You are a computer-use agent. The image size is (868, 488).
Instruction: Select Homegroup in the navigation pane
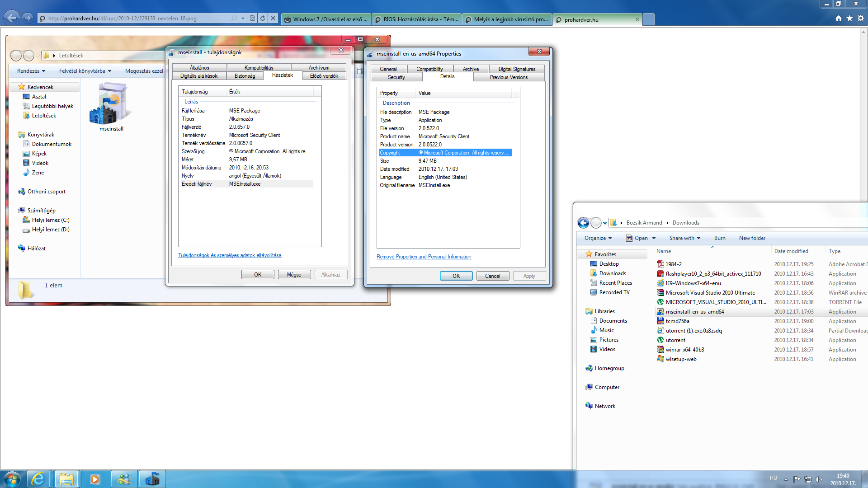(x=609, y=368)
